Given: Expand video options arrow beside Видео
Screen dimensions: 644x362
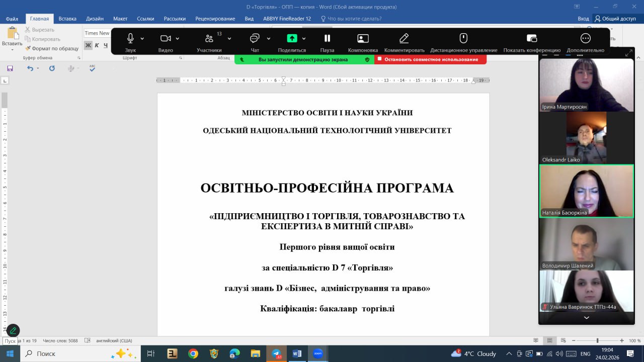Looking at the screenshot, I should pyautogui.click(x=178, y=39).
